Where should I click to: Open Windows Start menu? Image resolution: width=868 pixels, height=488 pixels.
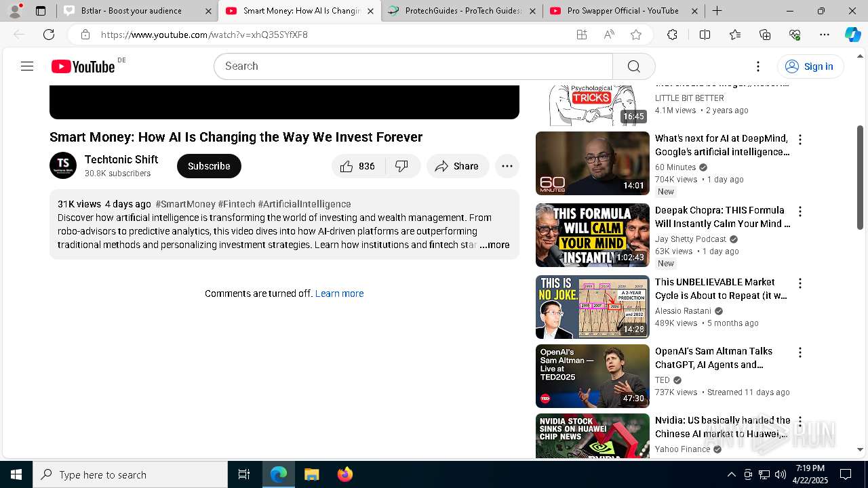tap(16, 474)
